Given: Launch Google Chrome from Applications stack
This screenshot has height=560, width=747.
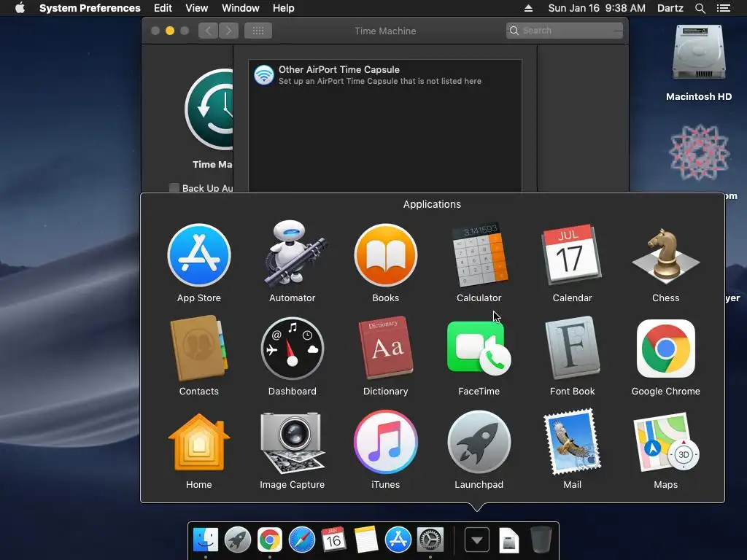Looking at the screenshot, I should (665, 349).
